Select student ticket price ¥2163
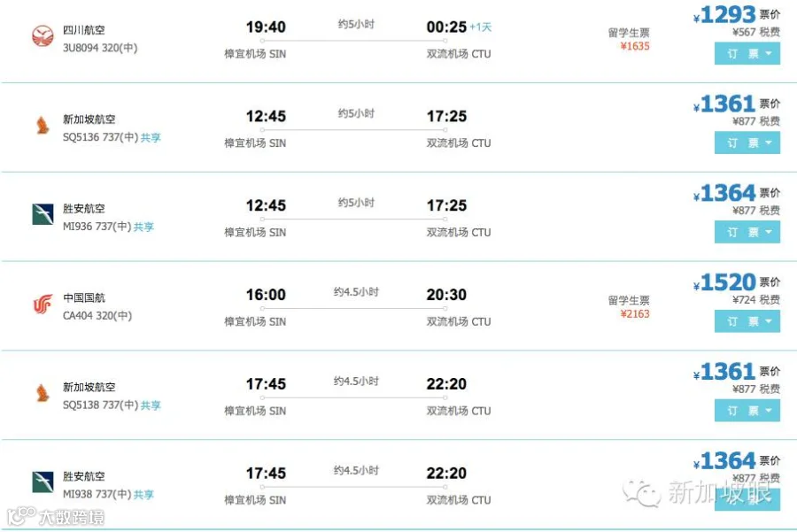Image resolution: width=797 pixels, height=532 pixels. coord(634,314)
